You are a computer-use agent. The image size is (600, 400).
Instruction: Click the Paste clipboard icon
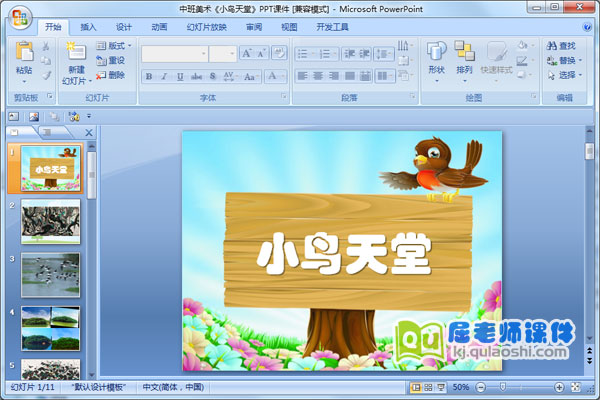click(x=24, y=52)
